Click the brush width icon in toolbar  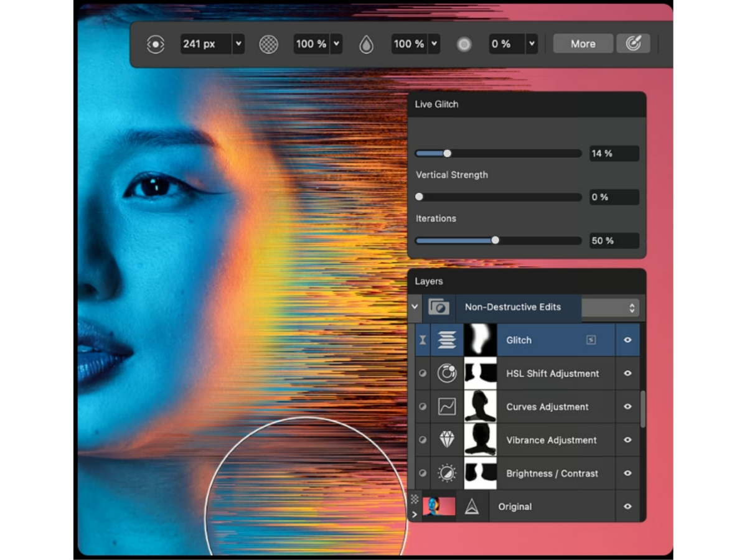155,44
